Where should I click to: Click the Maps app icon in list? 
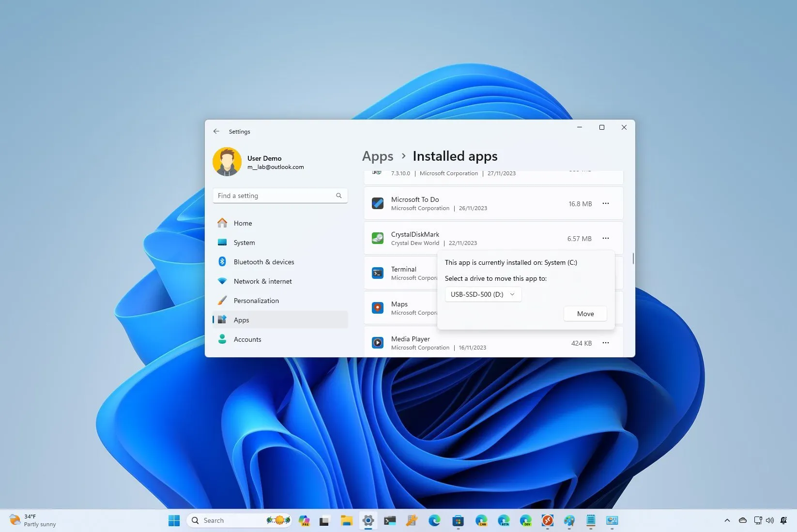[x=378, y=308]
